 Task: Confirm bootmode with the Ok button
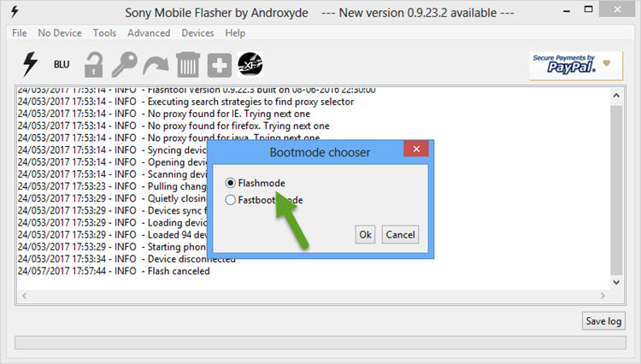coord(366,234)
